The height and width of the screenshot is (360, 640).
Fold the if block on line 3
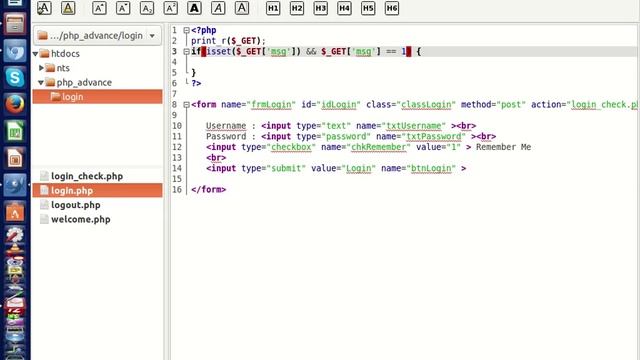pyautogui.click(x=186, y=51)
